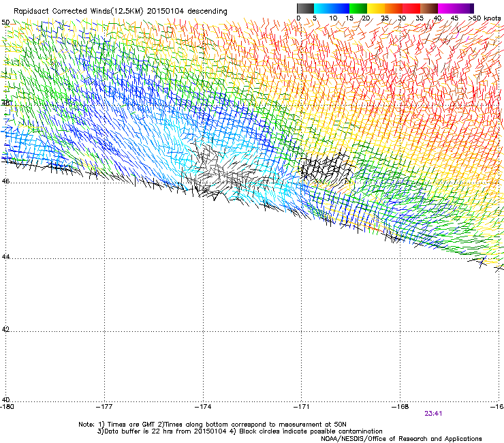Click the Rapidscat Corrected Winds title text
This screenshot has width=504, height=443.
[121, 11]
